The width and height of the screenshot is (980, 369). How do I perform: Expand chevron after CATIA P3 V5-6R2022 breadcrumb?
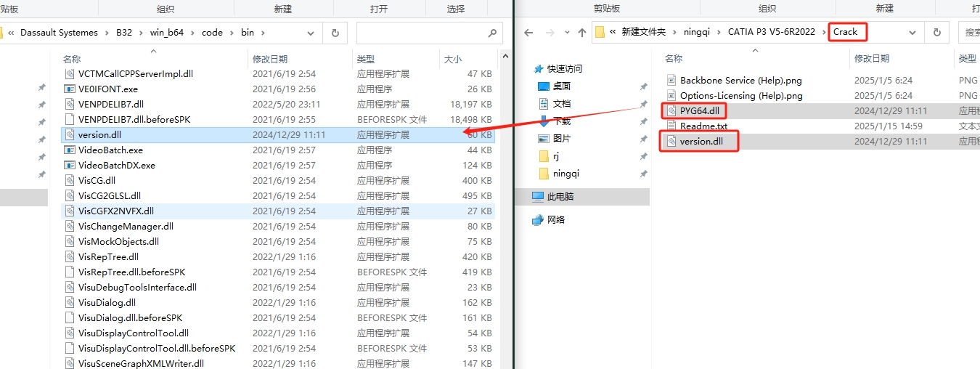(x=822, y=33)
